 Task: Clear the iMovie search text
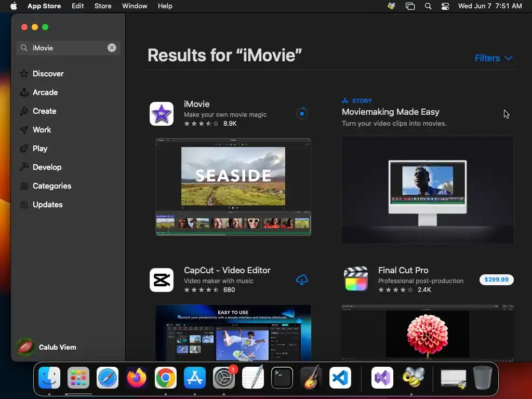click(x=112, y=48)
